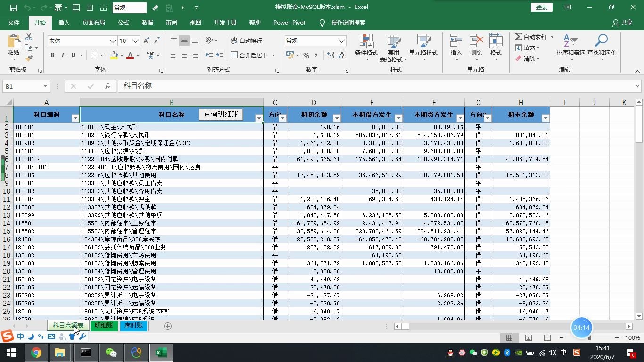This screenshot has height=362, width=644.
Task: Open filter dropdown for 本期借方发生 column
Action: click(x=398, y=118)
